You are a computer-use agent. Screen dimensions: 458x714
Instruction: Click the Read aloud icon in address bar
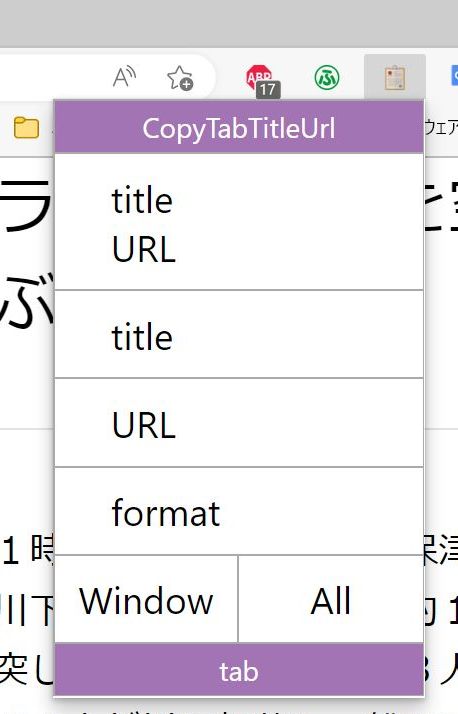124,77
